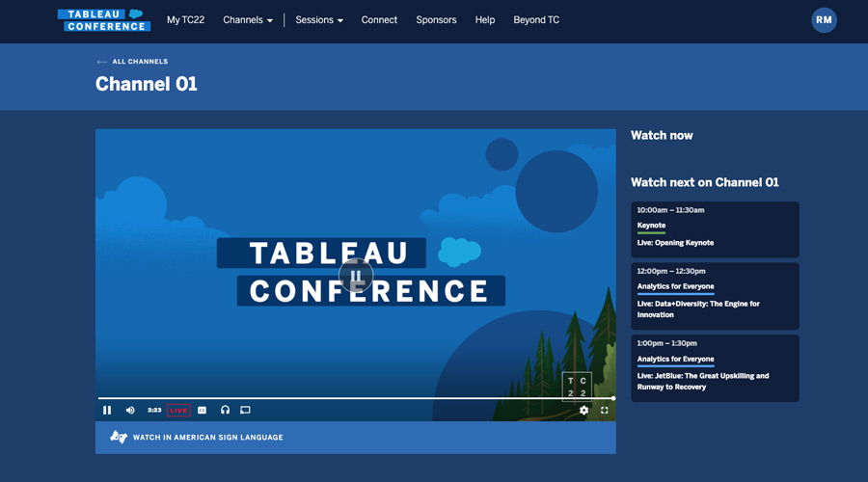Screen dimensions: 868x482
Task: Click the Channel 01 page heading
Action: point(147,84)
